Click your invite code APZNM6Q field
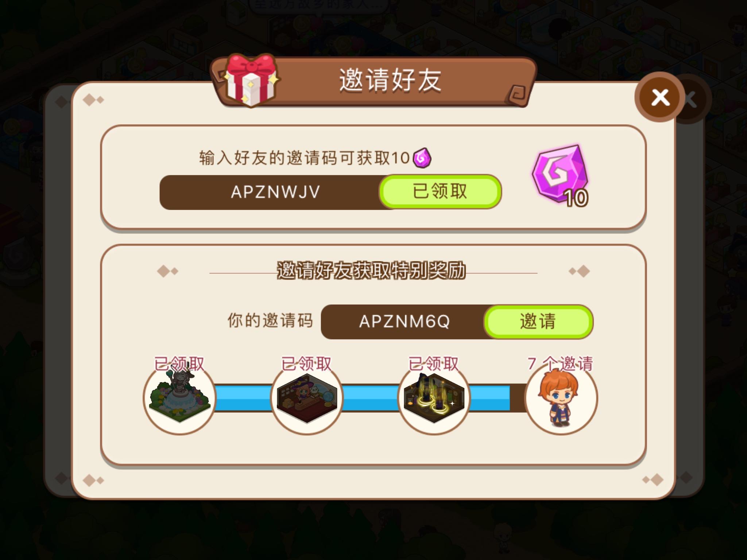Viewport: 747px width, 560px height. pos(404,322)
